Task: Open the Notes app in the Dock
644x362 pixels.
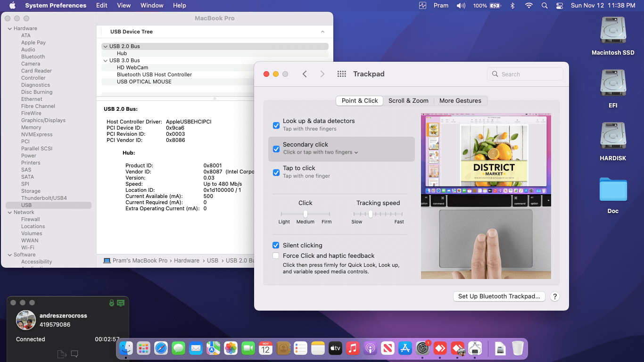Action: tap(318, 348)
